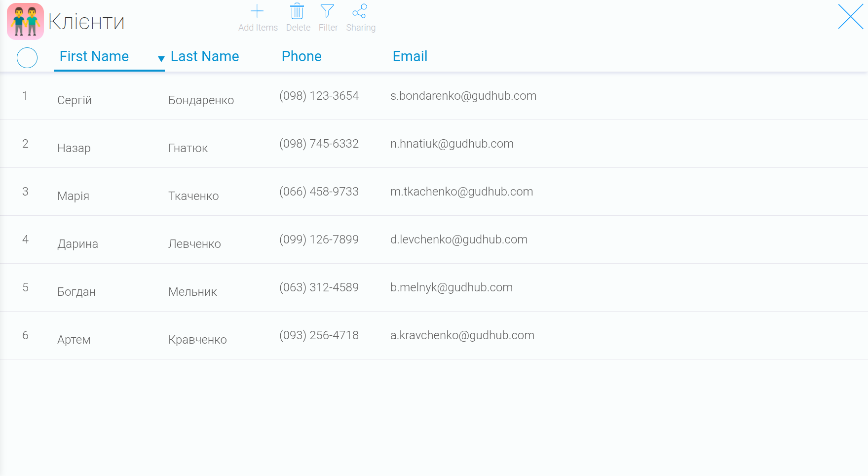Screen dimensions: 868x476
Task: Select last name Мельник
Action: 193,292
